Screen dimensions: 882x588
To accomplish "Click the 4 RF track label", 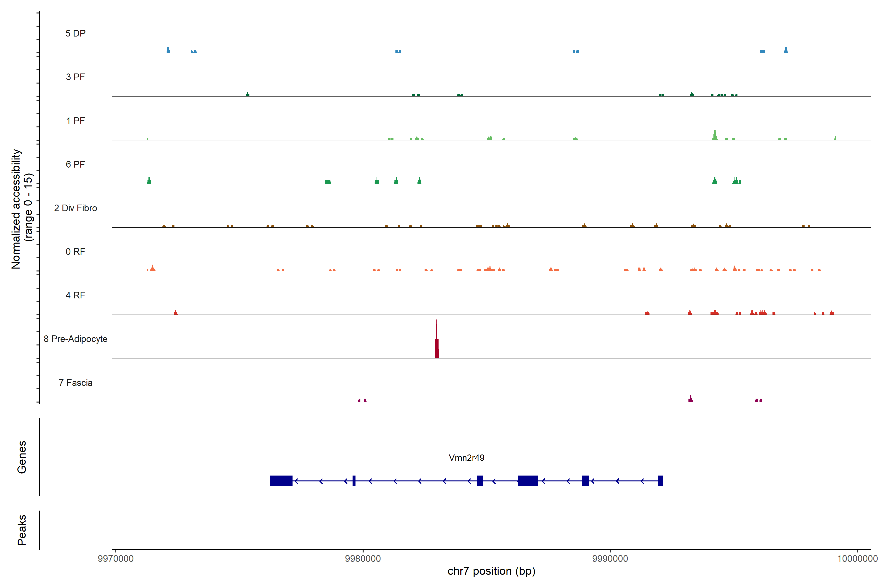I will click(75, 295).
